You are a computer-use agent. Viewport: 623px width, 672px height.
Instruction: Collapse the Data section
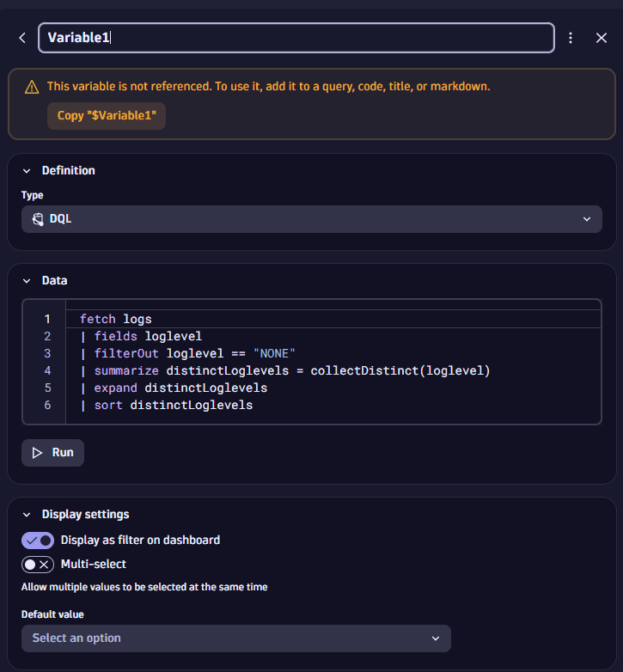(27, 281)
